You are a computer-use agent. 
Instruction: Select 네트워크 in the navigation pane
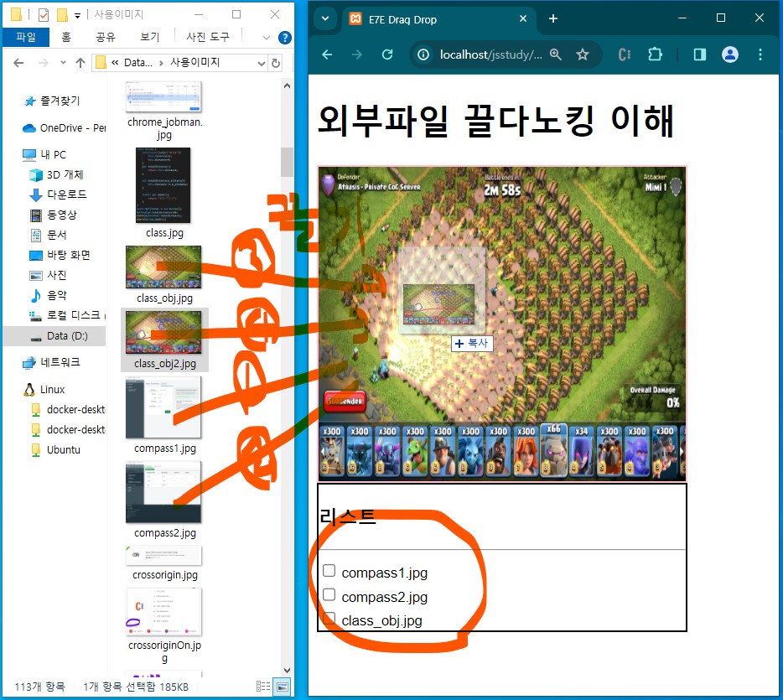(51, 362)
